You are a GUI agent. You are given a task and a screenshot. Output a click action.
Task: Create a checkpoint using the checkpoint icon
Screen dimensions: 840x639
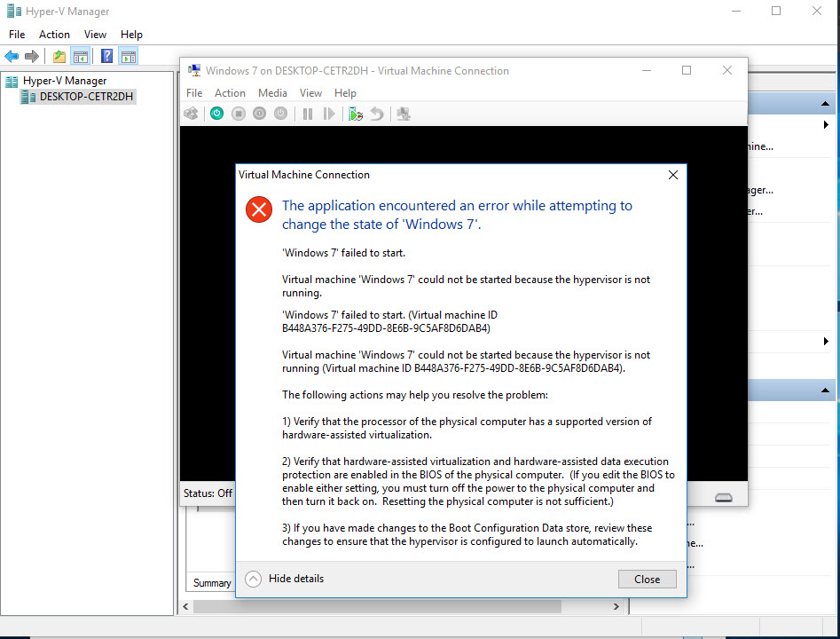point(356,114)
